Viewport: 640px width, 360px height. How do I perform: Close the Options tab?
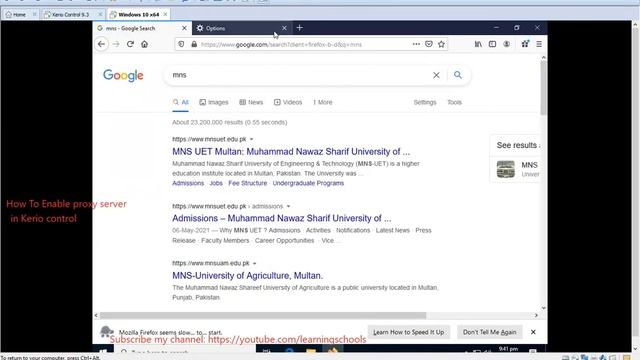[x=284, y=28]
